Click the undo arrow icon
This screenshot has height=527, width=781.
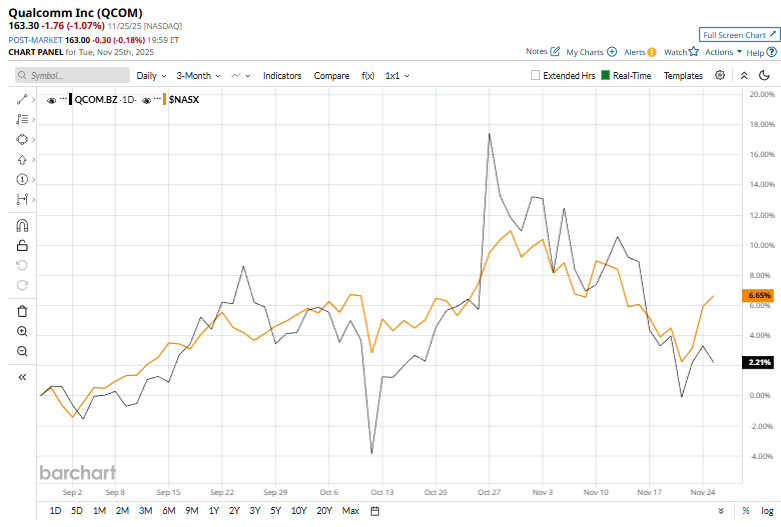pos(22,265)
